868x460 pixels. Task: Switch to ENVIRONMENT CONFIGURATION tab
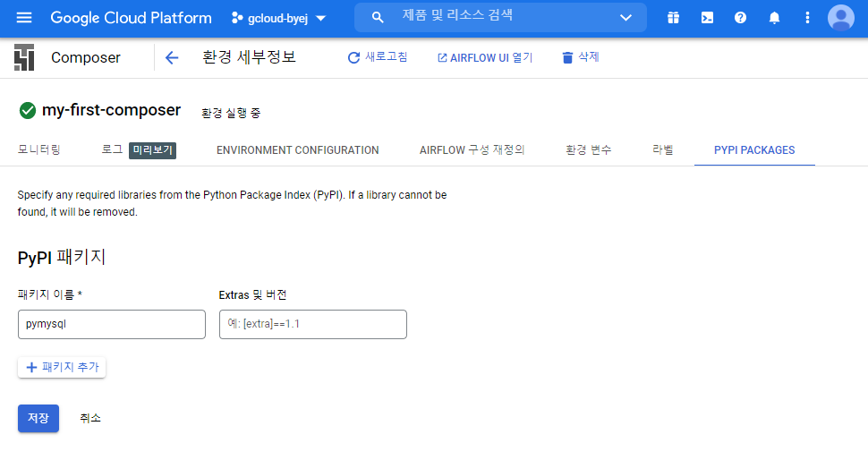[x=297, y=150]
